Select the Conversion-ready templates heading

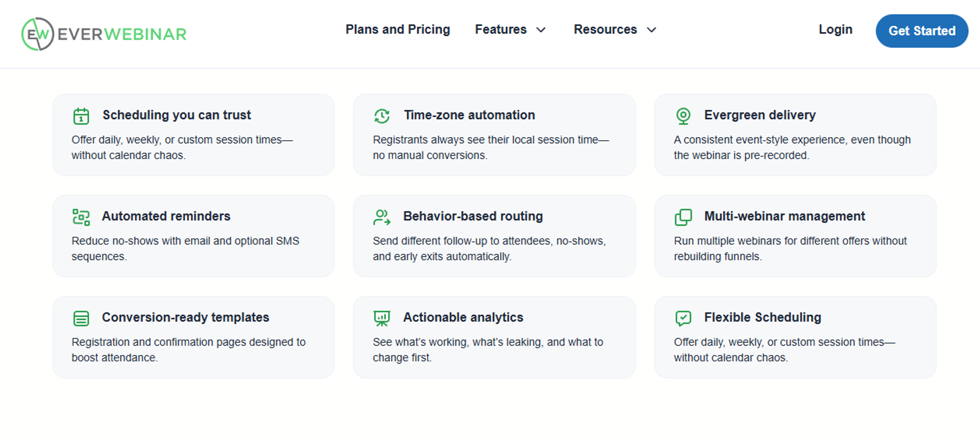pyautogui.click(x=185, y=317)
